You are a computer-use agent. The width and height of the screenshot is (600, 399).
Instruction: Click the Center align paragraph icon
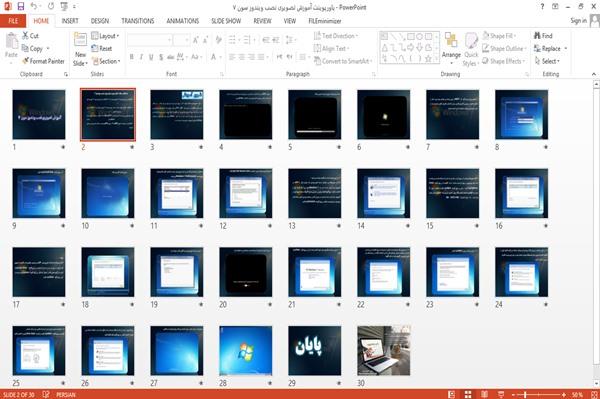click(x=242, y=57)
